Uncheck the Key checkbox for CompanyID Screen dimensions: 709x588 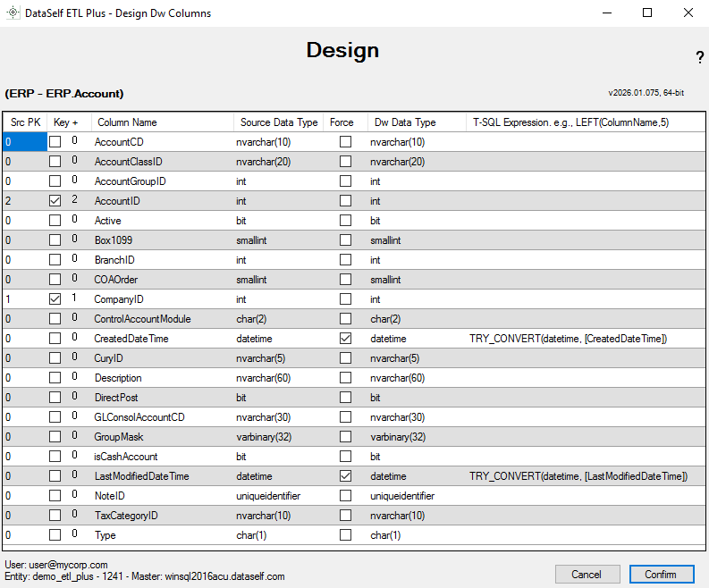[x=55, y=299]
